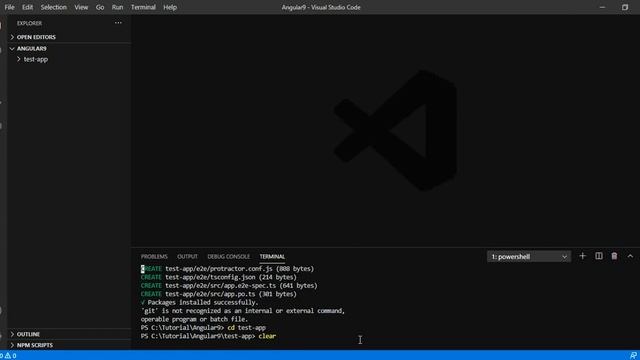The image size is (640, 360).
Task: Maximize the panel with chevron up
Action: pyautogui.click(x=630, y=256)
